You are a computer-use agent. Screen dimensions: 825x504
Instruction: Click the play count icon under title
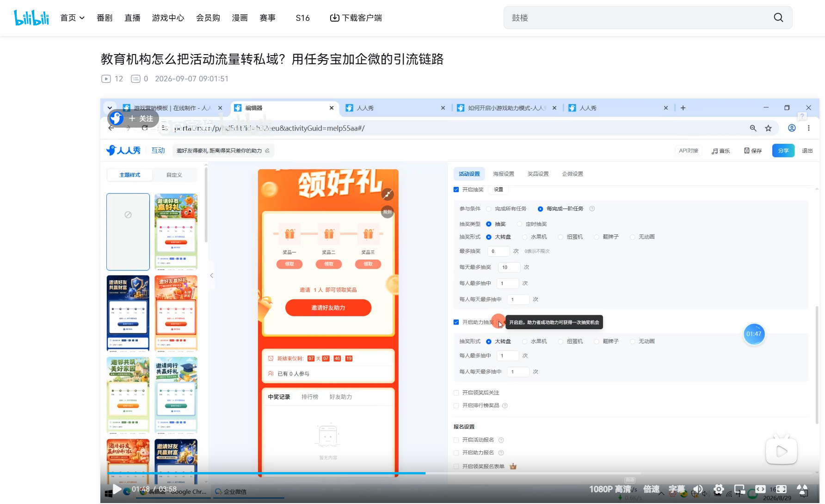[x=106, y=79]
